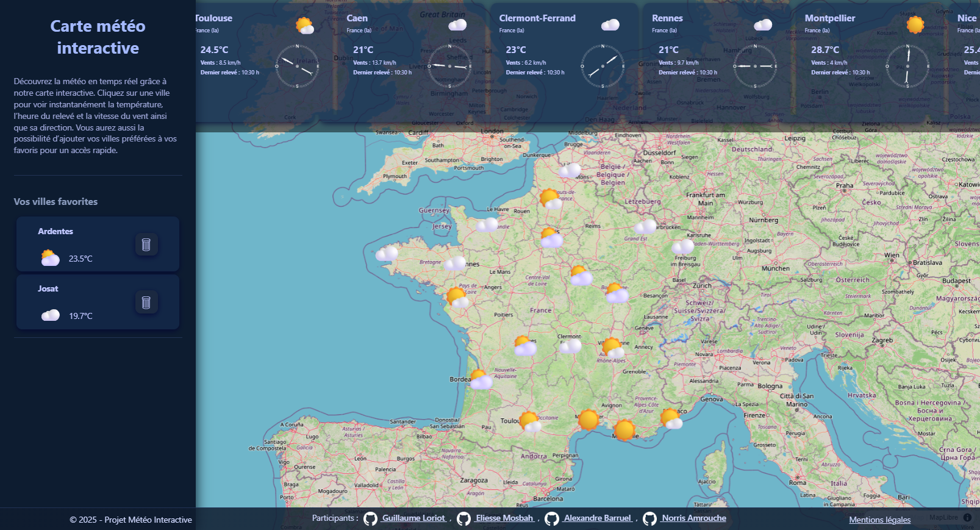Screen dimensions: 980x530
Task: Open Eliesse Mosbah profile link
Action: point(505,518)
